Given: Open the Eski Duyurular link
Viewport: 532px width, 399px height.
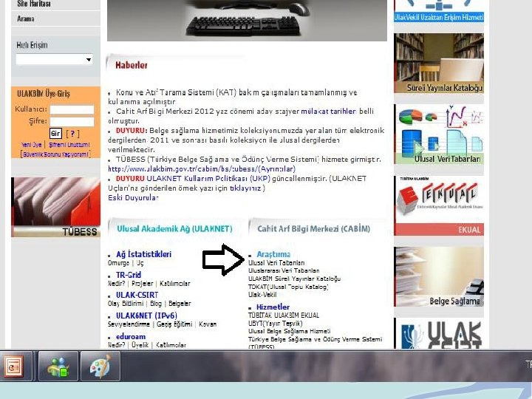Looking at the screenshot, I should point(133,197).
